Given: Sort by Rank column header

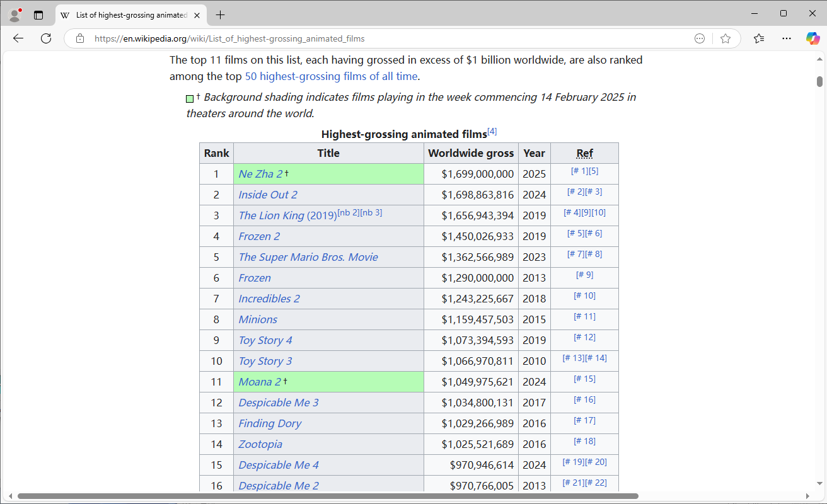Looking at the screenshot, I should tap(217, 153).
